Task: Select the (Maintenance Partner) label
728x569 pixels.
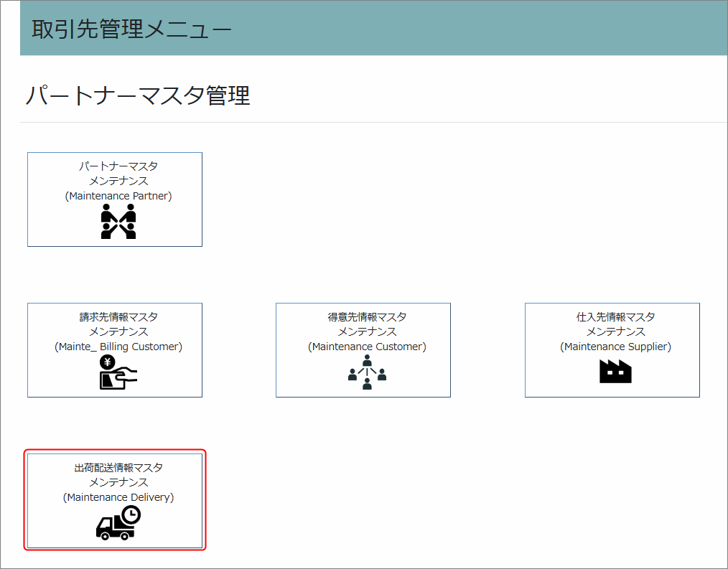Action: 118,196
